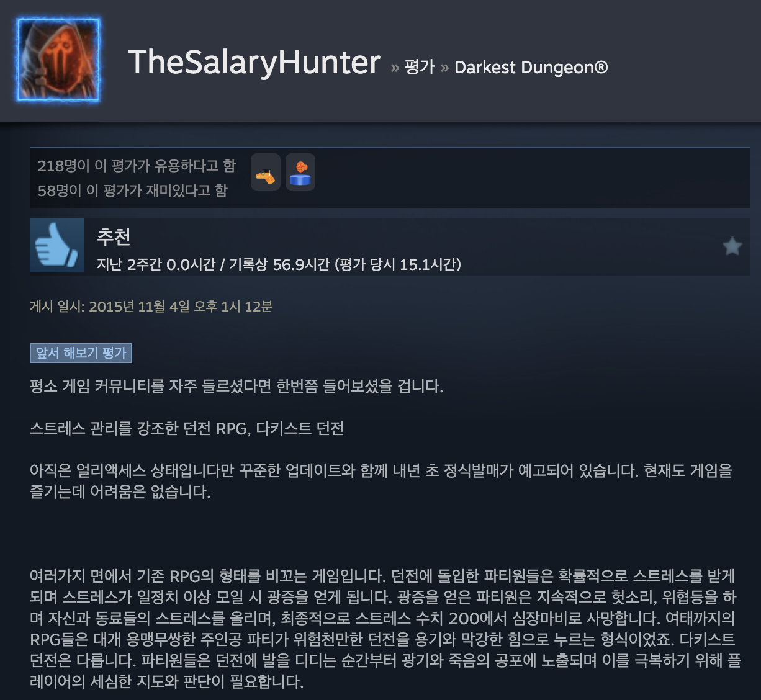
Task: Open TheSalaryHunter's profile avatar
Action: pos(58,60)
